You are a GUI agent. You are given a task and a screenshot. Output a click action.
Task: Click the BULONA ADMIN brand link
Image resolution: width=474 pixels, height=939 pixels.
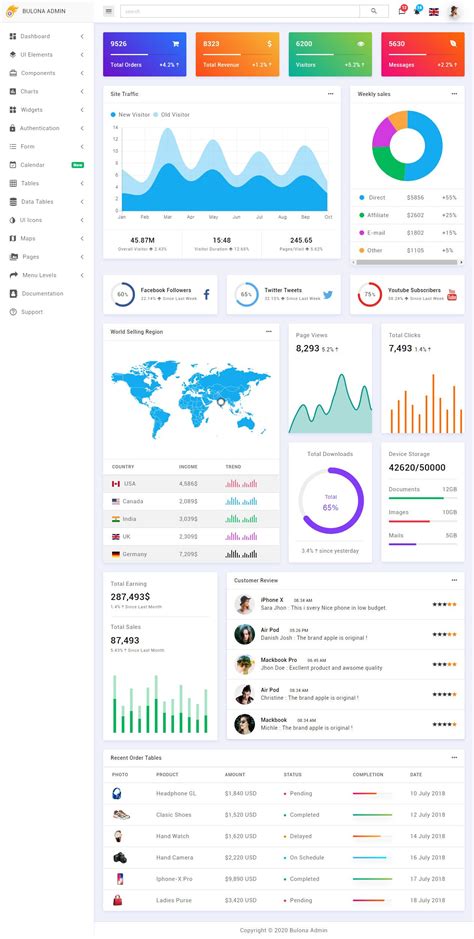(44, 11)
